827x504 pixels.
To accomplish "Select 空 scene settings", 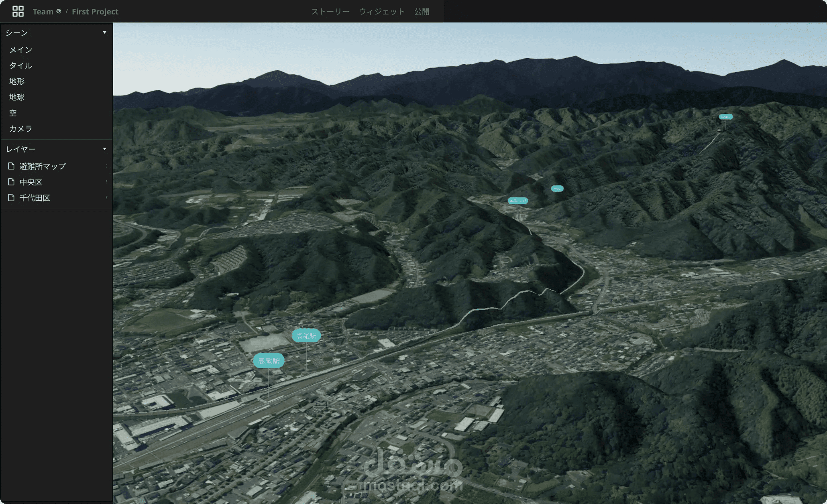I will [13, 113].
